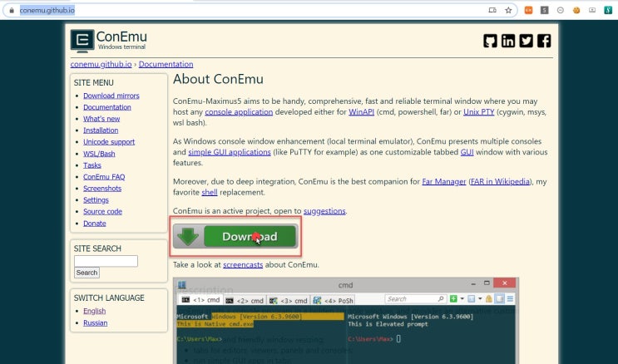This screenshot has width=618, height=364.
Task: Switch language to English
Action: (x=94, y=311)
